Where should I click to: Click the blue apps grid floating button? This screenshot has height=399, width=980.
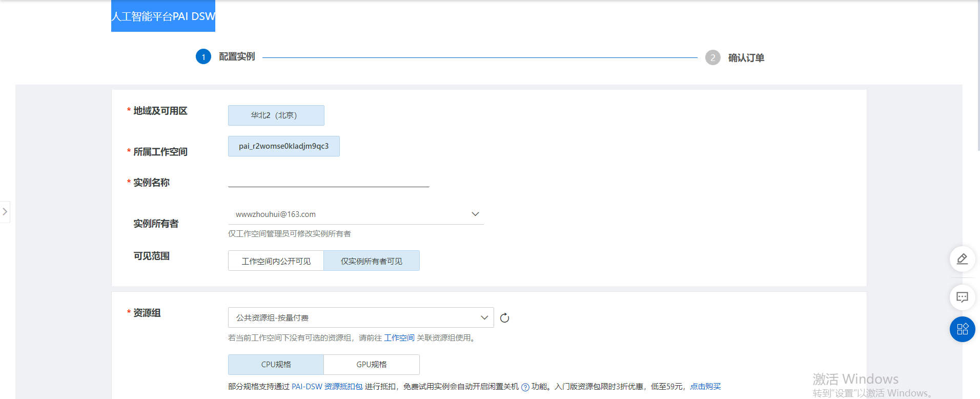click(x=962, y=329)
